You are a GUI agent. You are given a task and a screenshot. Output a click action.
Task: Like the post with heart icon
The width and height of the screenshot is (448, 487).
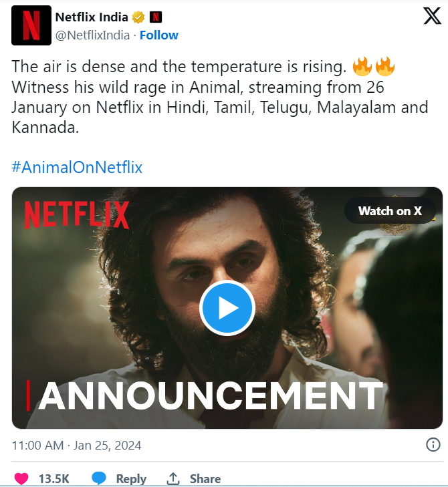21,478
